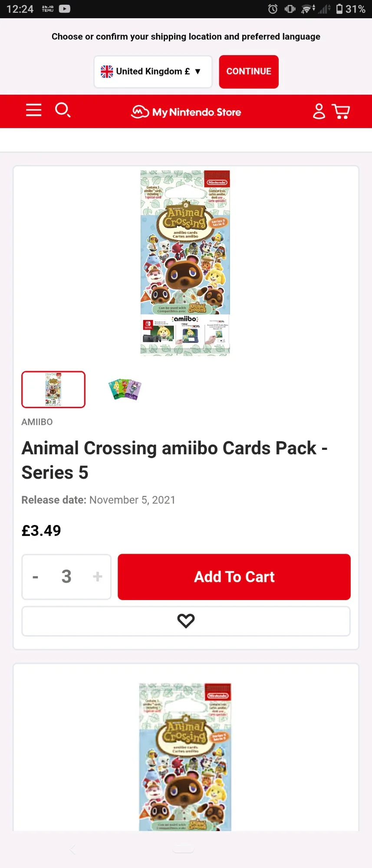
Task: Tap the second product card image below
Action: pos(185,756)
